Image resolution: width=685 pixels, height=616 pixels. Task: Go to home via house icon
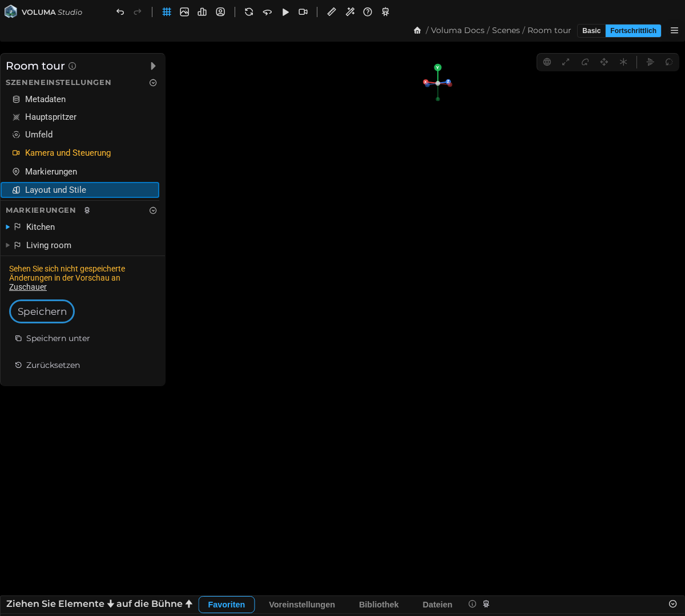point(417,30)
